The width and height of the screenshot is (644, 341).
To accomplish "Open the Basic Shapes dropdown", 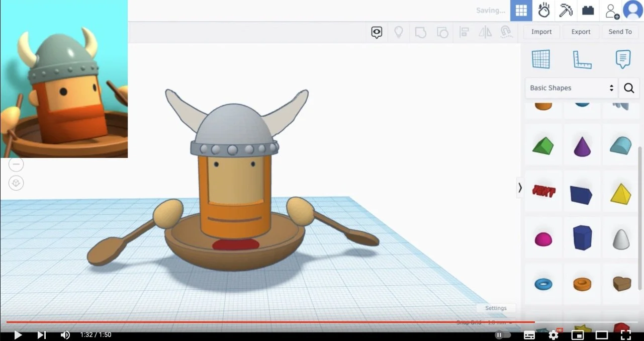I will point(572,88).
